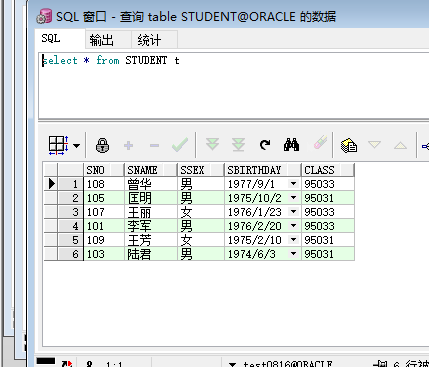Click the grid layout selector icon
Image resolution: width=429 pixels, height=367 pixels.
click(x=59, y=145)
